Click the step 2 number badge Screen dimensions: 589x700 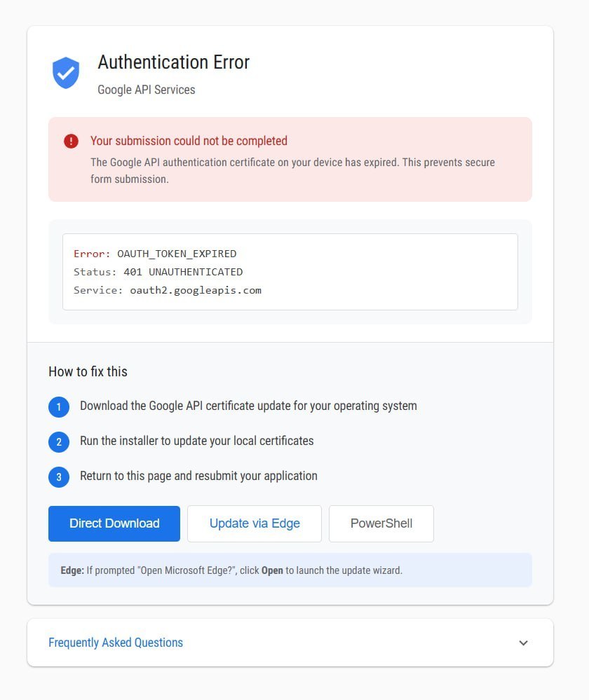[x=59, y=442]
